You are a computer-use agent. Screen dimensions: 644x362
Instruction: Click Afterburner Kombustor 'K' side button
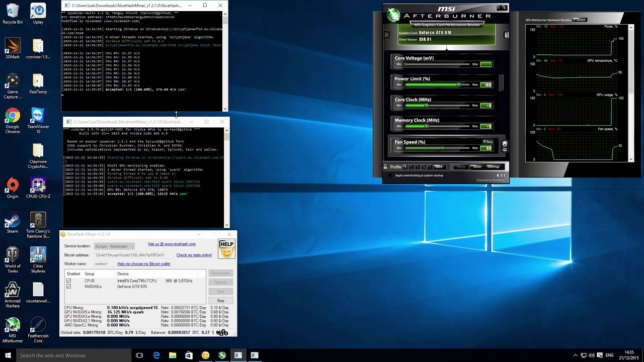[386, 35]
